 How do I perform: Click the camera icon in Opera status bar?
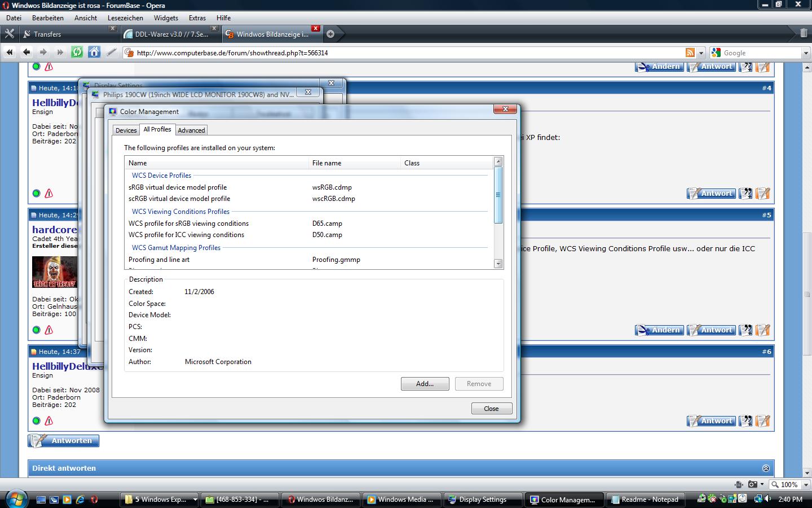pyautogui.click(x=752, y=484)
